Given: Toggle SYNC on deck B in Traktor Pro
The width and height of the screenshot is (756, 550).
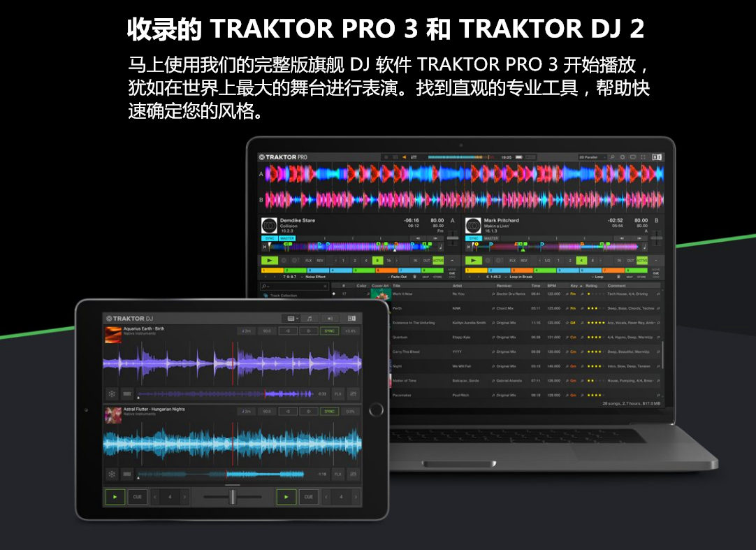Looking at the screenshot, I should coord(474,238).
